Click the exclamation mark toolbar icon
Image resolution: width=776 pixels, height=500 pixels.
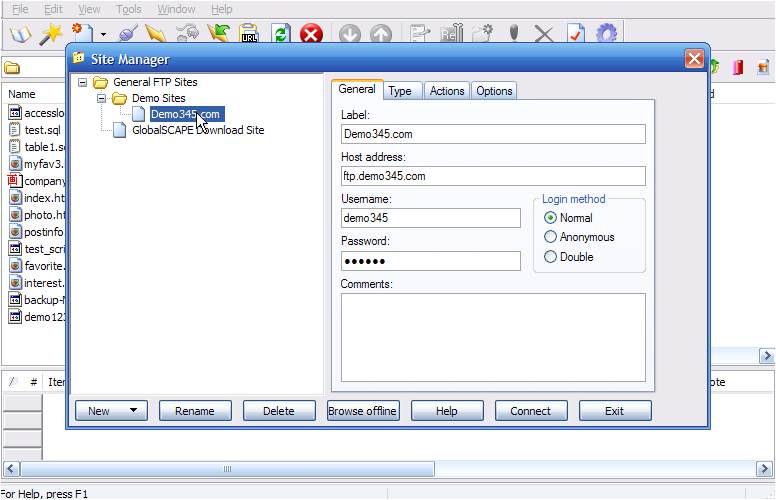point(514,34)
